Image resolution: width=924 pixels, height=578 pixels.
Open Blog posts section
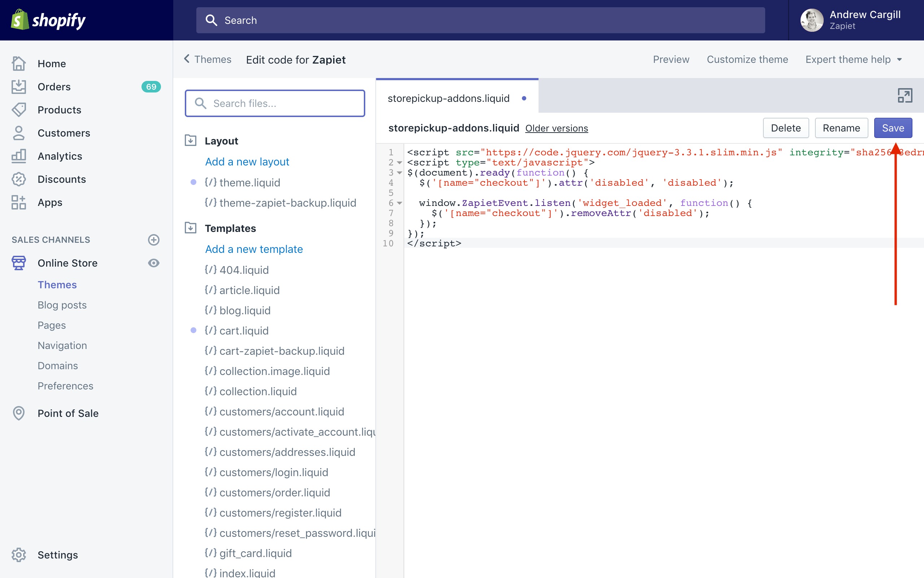62,305
